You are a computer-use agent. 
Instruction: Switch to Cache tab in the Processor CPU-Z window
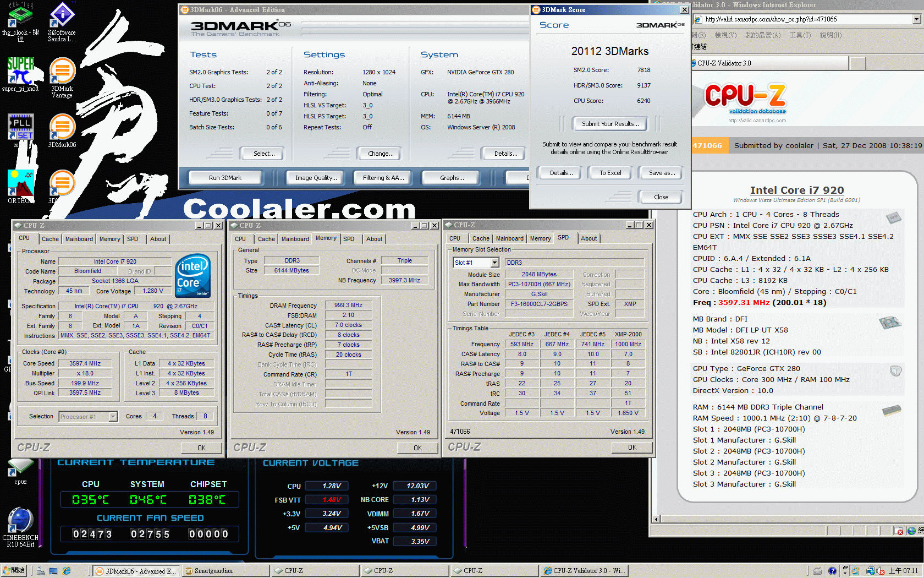click(x=50, y=239)
